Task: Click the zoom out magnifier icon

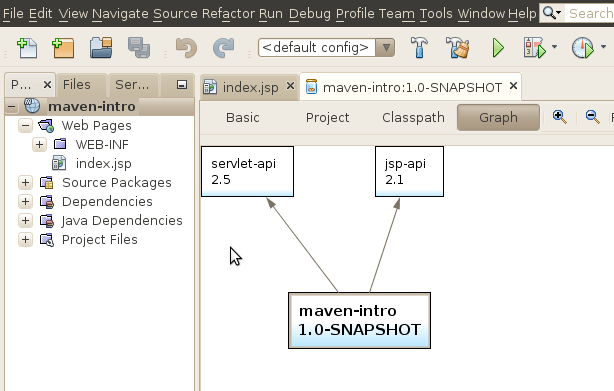Action: tap(592, 117)
